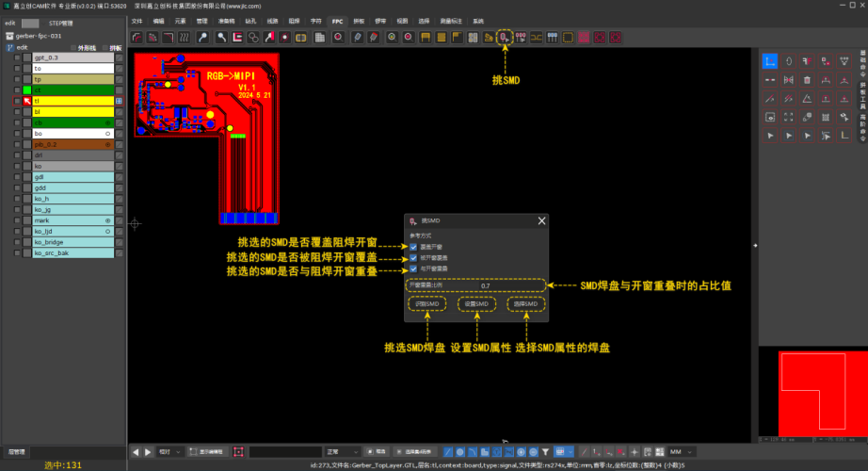The width and height of the screenshot is (868, 471).
Task: Open the 正常 mode dropdown in bottom bar
Action: [342, 452]
